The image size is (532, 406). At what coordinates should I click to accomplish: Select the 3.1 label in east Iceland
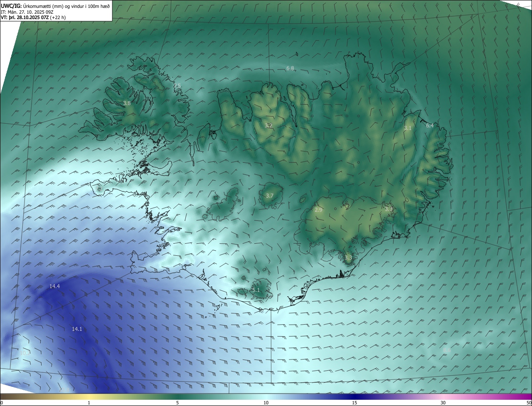point(407,128)
